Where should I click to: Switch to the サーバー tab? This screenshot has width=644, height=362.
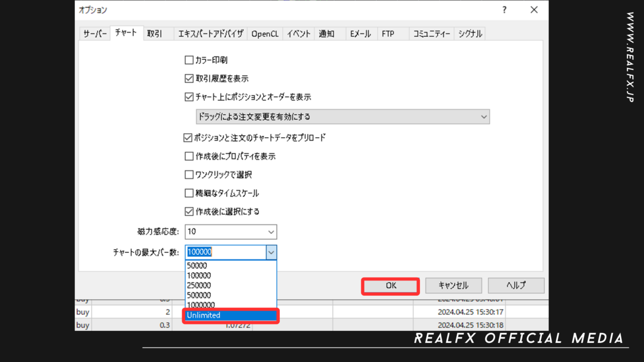pos(95,33)
